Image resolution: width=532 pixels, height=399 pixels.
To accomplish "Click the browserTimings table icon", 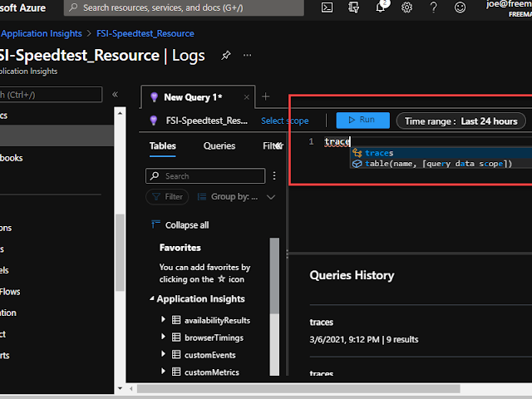I will click(176, 337).
